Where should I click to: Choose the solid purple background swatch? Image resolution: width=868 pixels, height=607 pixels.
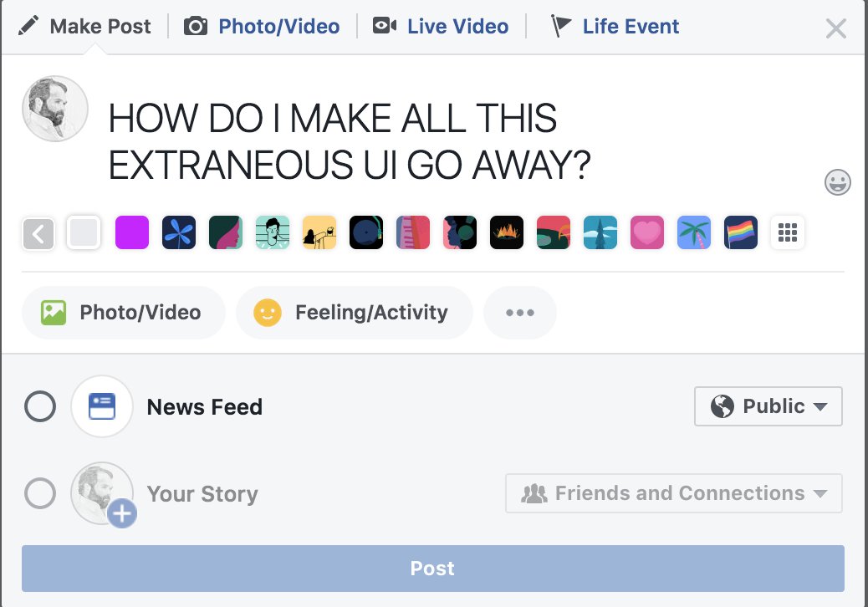[131, 232]
